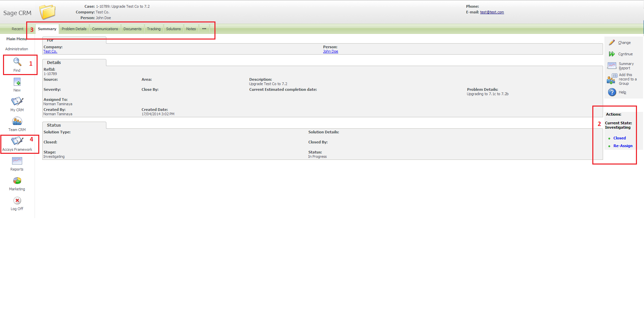644x320 pixels.
Task: Open the Recent menu
Action: pos(17,29)
